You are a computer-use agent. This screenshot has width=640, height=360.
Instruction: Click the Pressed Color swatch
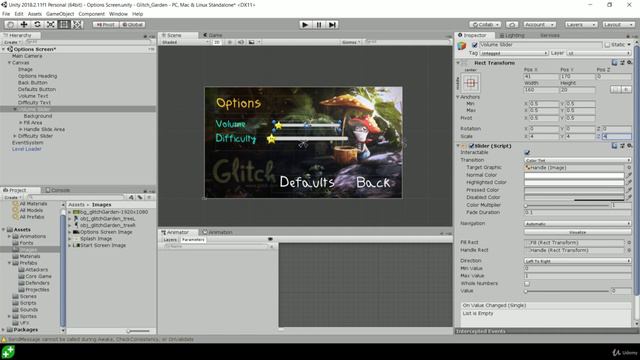point(574,190)
